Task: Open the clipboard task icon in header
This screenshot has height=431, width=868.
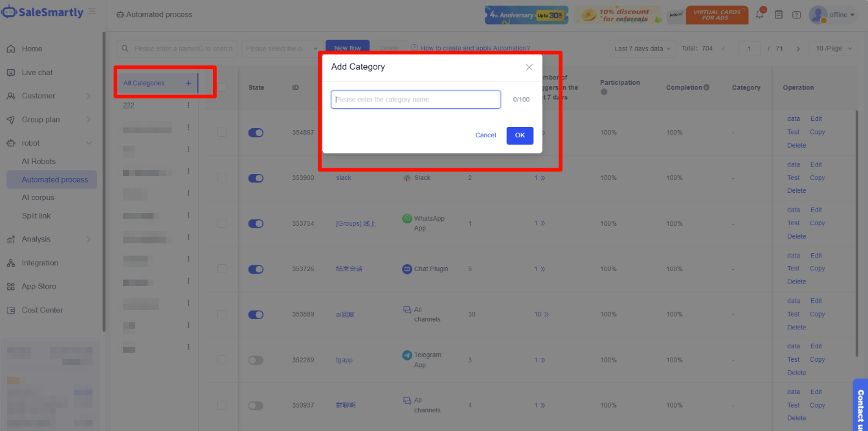Action: pos(779,15)
